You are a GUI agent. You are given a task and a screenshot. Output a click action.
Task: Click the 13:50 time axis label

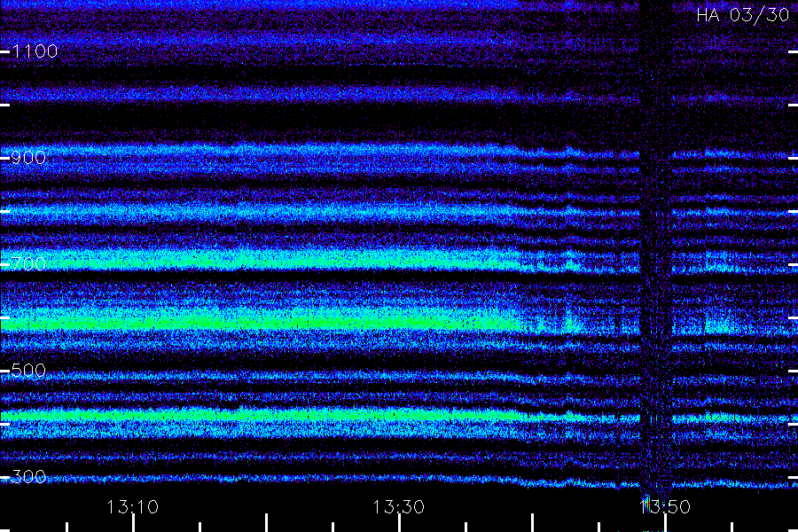(665, 507)
